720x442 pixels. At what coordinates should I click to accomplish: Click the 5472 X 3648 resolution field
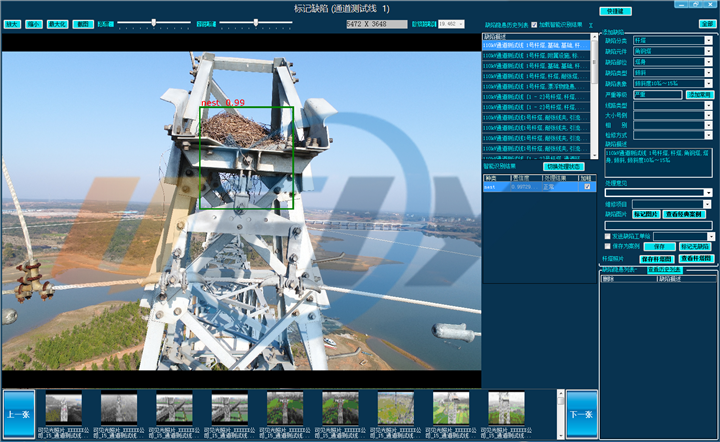(x=377, y=24)
